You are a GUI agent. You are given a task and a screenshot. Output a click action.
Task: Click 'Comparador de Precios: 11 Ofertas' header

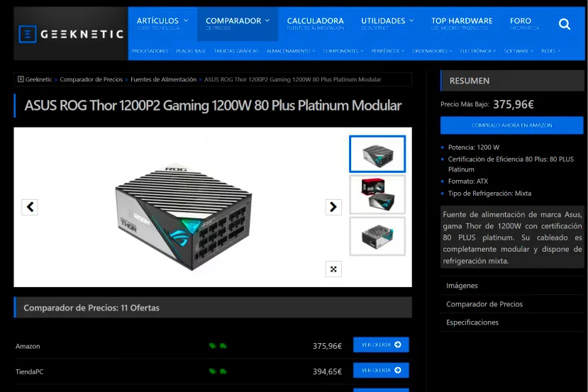click(x=213, y=308)
